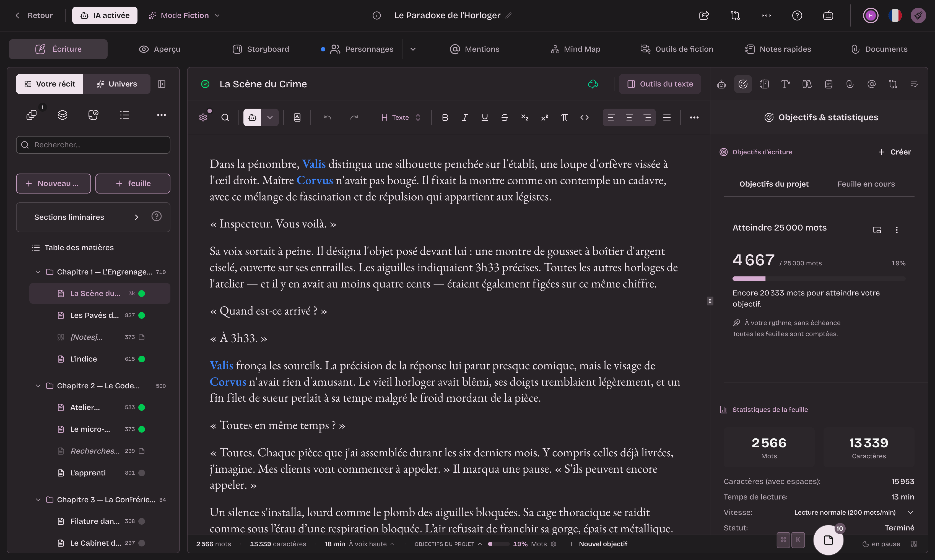Open help question mark in top bar
935x560 pixels.
[x=797, y=15]
